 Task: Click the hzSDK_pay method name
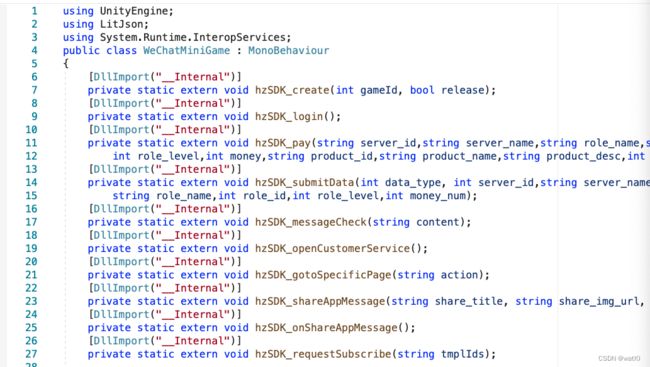pyautogui.click(x=283, y=143)
